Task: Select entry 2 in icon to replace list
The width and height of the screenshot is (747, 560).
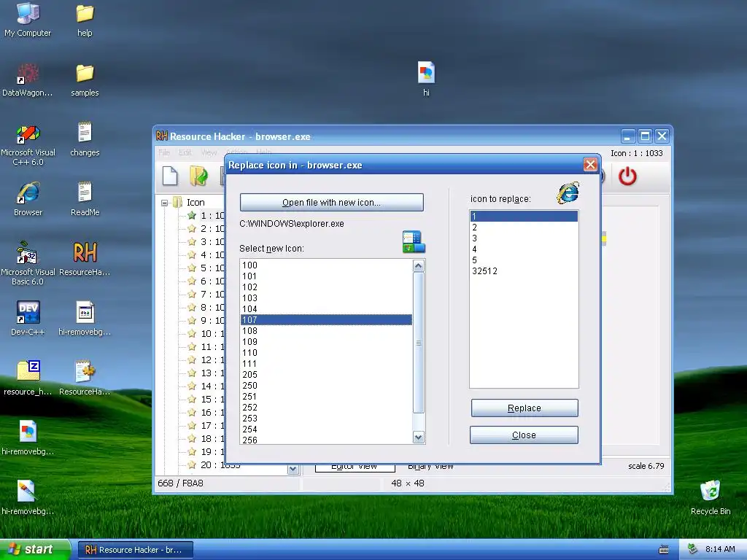Action: [524, 227]
